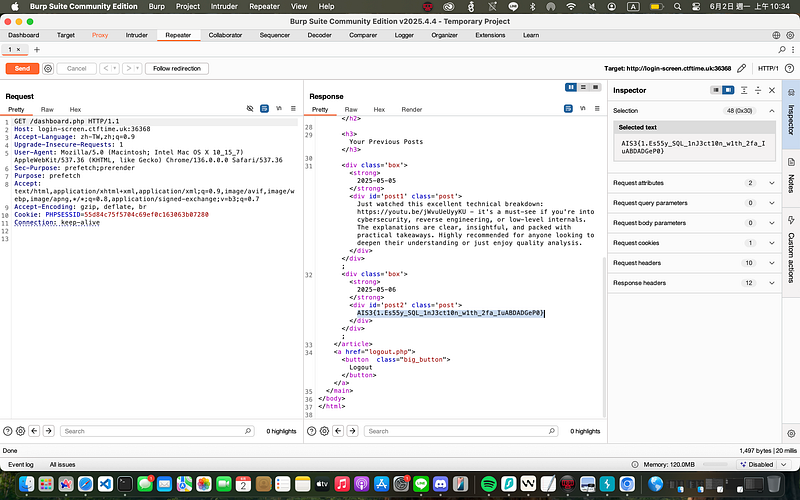The width and height of the screenshot is (800, 500).
Task: Open request search settings gear
Action: [20, 431]
